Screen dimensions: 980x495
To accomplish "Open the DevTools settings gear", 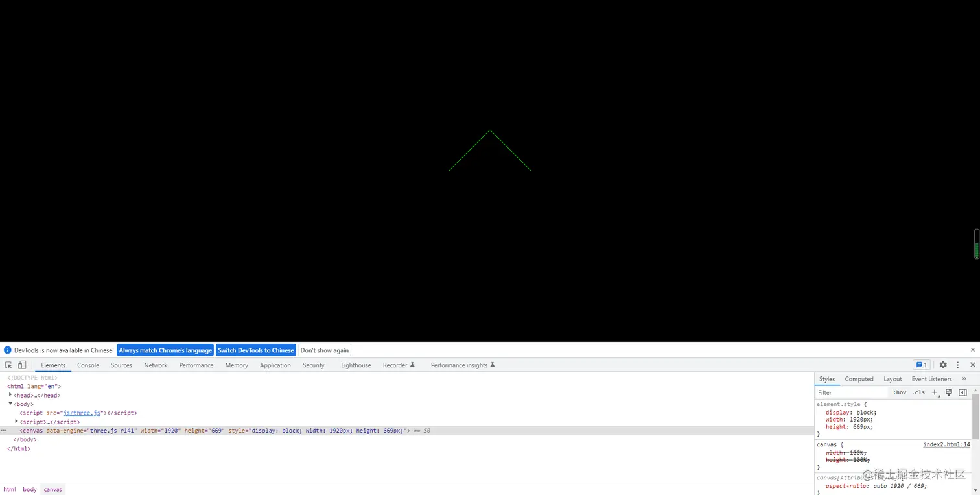I will [943, 365].
